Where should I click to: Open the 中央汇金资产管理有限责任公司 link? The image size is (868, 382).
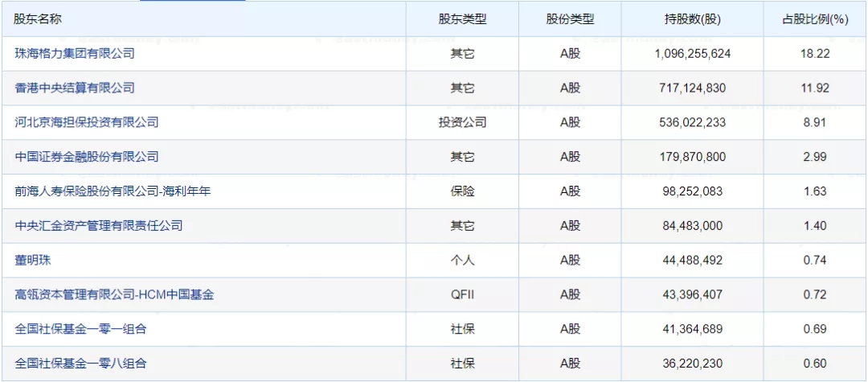99,226
